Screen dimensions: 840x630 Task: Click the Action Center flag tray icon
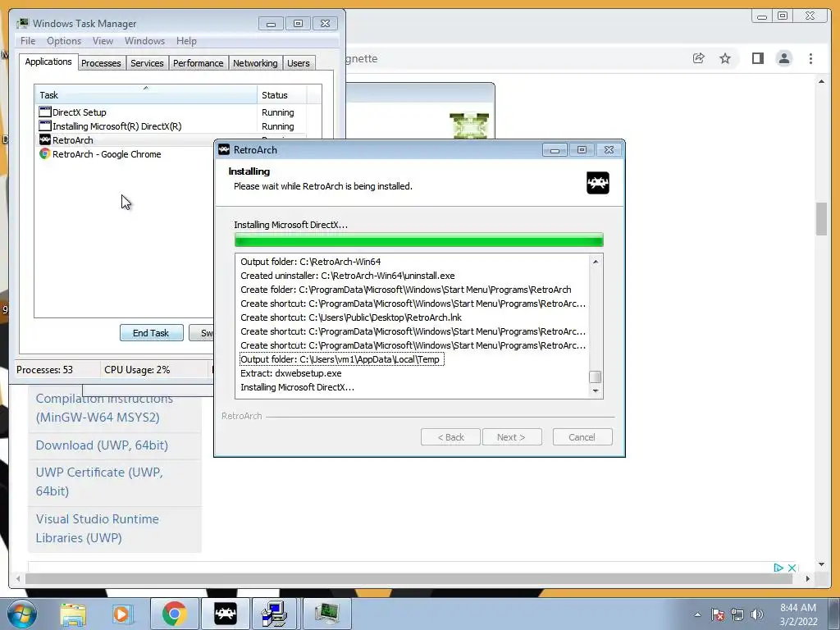718,614
